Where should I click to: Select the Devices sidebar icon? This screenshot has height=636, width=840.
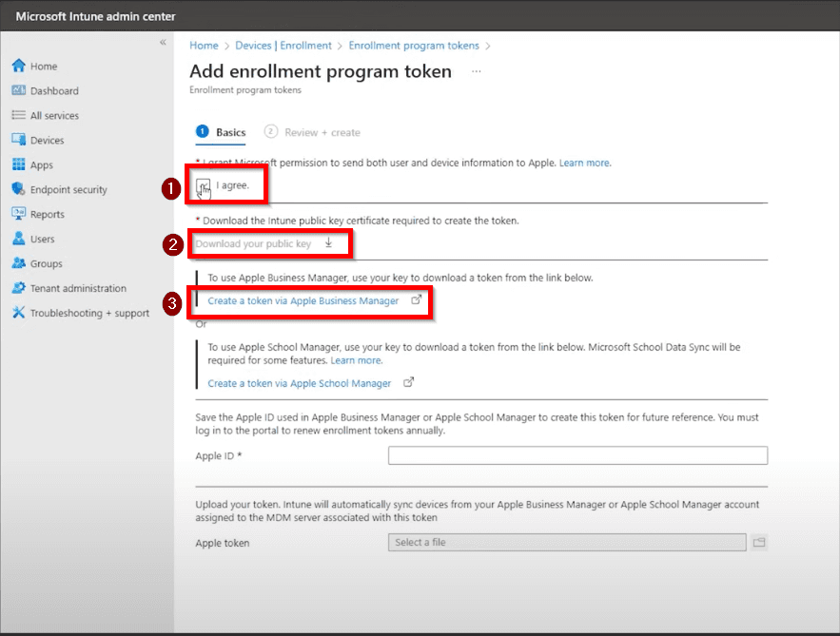17,140
